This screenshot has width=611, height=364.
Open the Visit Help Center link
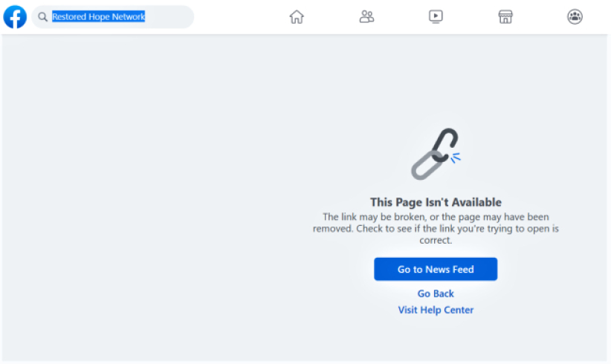click(436, 310)
